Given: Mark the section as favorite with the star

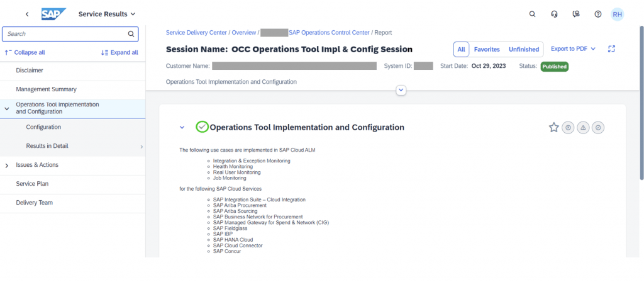Looking at the screenshot, I should [x=553, y=128].
